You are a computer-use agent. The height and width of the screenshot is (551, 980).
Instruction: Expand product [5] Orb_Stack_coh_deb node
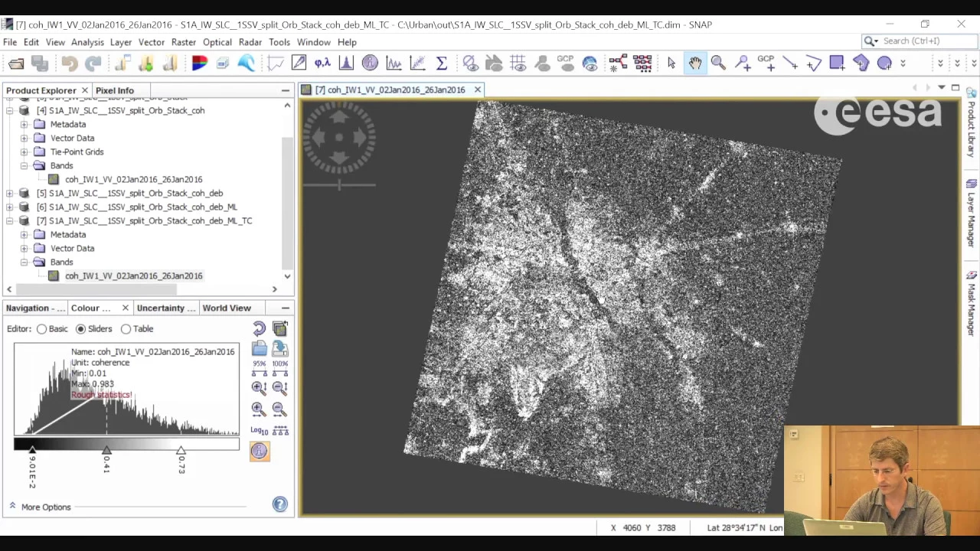[9, 193]
